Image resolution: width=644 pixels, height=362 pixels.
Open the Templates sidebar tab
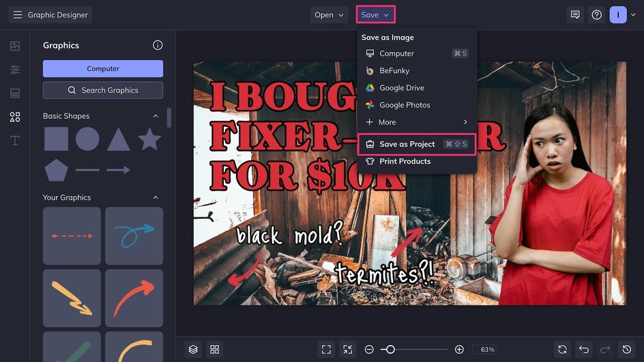[15, 93]
